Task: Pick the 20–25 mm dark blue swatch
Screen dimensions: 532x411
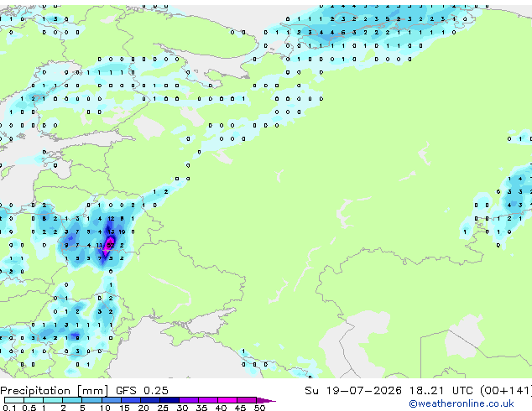Action: pyautogui.click(x=149, y=400)
